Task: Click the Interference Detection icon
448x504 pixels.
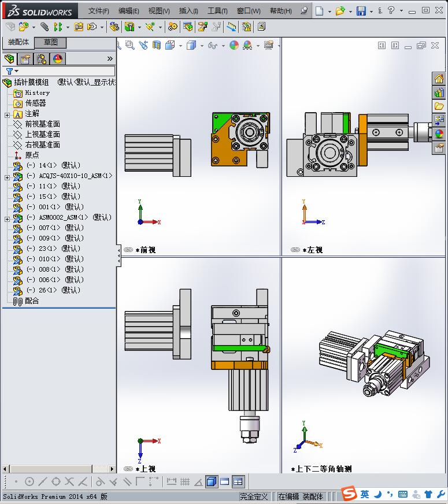Action: (x=246, y=27)
